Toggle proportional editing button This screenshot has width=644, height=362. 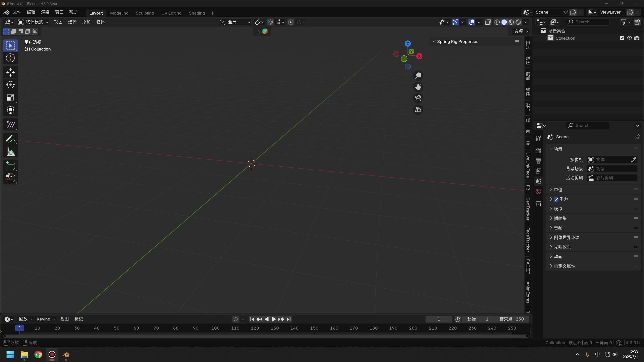click(291, 22)
